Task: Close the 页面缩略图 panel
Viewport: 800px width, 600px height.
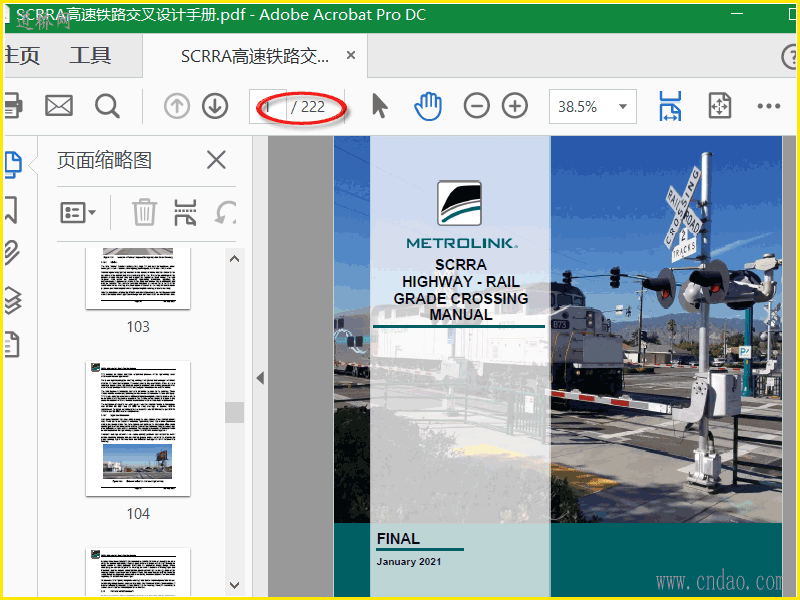Action: click(216, 160)
